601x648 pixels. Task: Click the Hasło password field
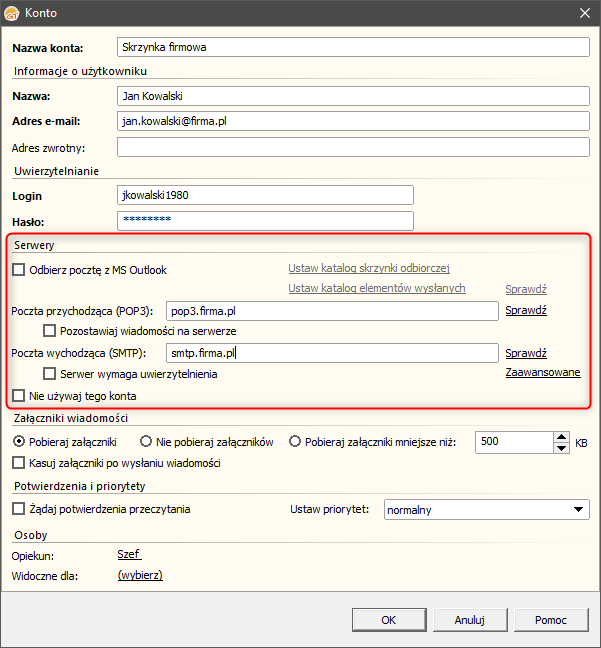coord(265,221)
